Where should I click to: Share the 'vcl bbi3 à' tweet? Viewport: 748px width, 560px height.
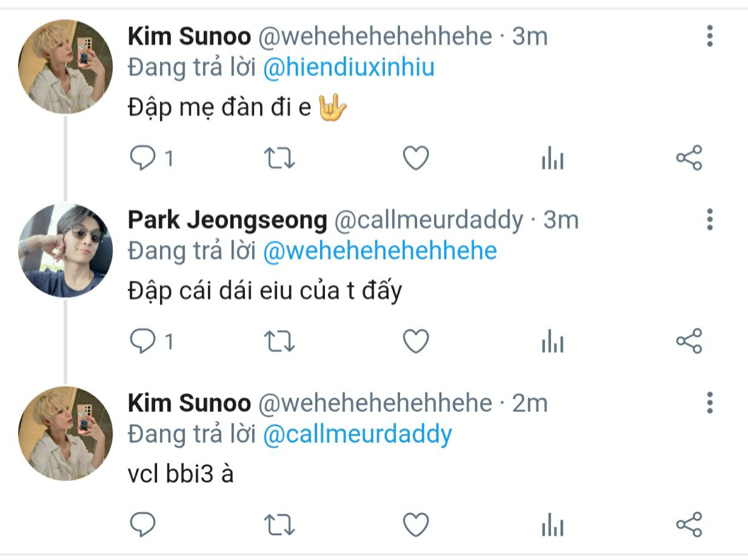[689, 525]
